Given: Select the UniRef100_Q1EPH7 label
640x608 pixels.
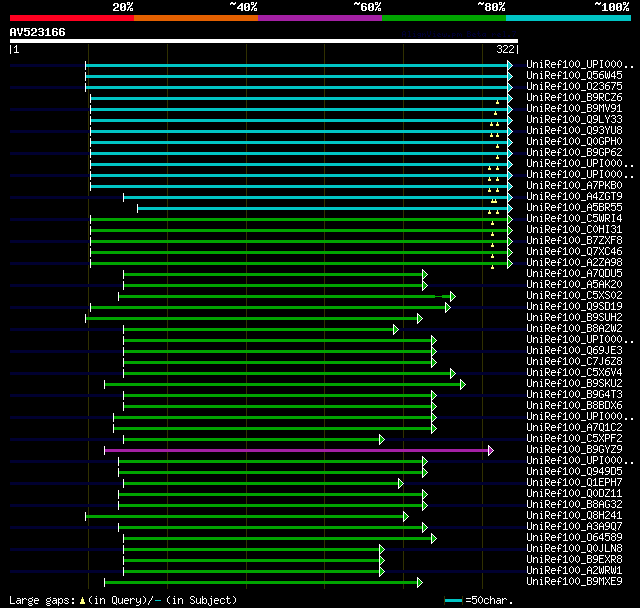Looking at the screenshot, I should (x=574, y=483).
